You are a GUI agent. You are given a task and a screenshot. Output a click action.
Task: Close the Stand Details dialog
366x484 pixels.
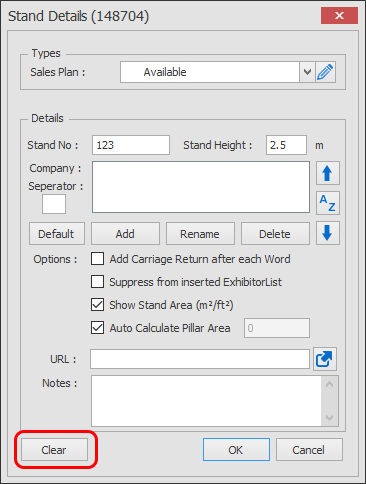click(339, 15)
